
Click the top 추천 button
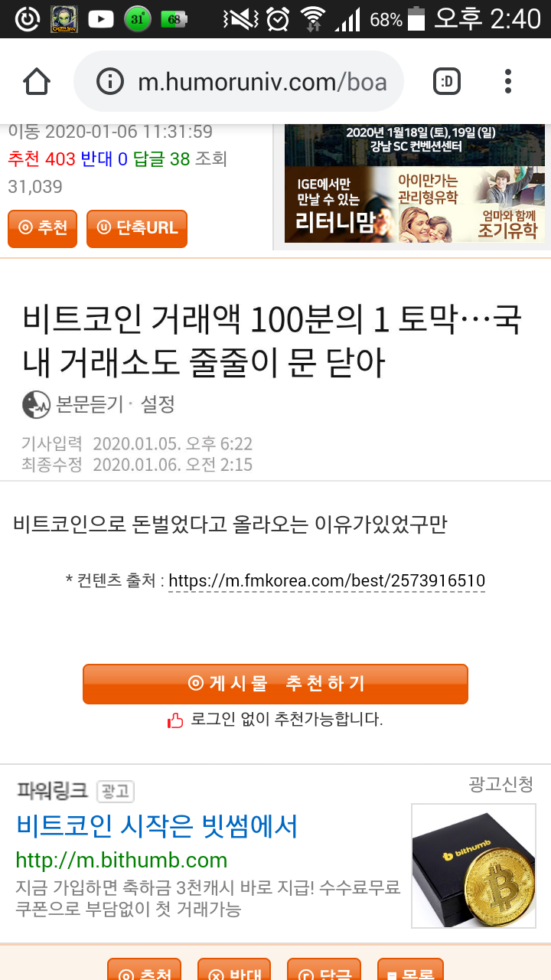[x=42, y=228]
